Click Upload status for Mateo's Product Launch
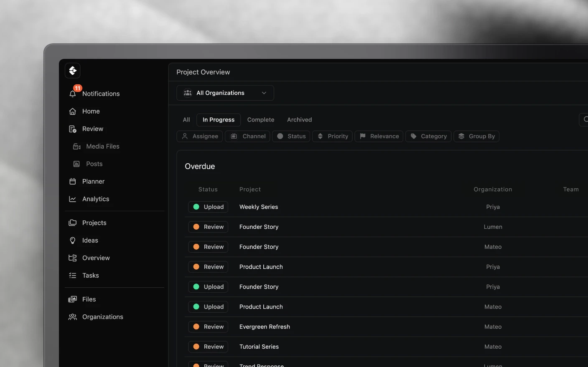This screenshot has height=367, width=588. [x=208, y=307]
